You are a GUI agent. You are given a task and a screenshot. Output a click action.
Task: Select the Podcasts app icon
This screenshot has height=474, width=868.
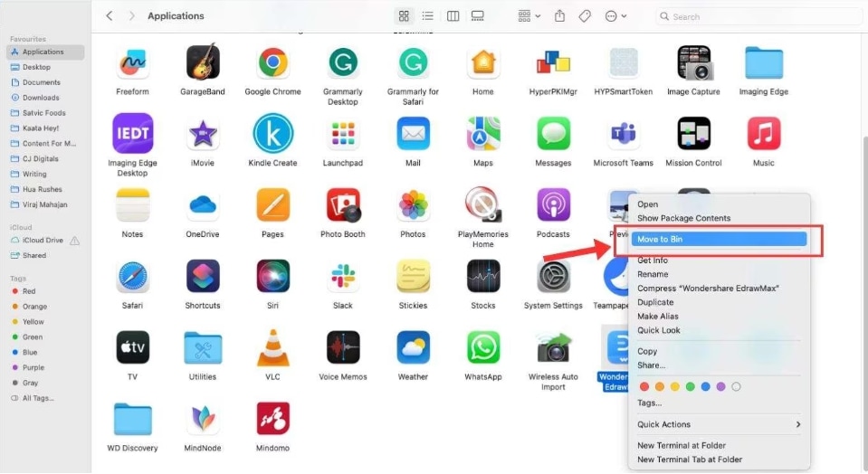pyautogui.click(x=553, y=205)
